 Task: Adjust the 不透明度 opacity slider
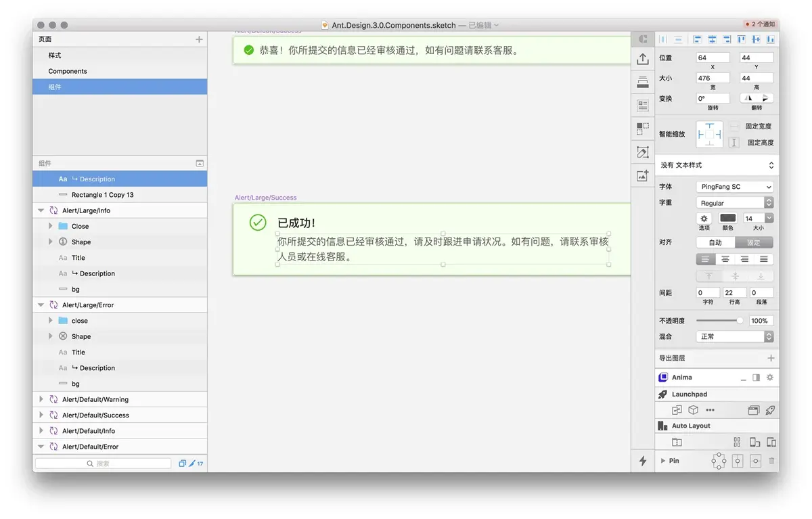[719, 321]
